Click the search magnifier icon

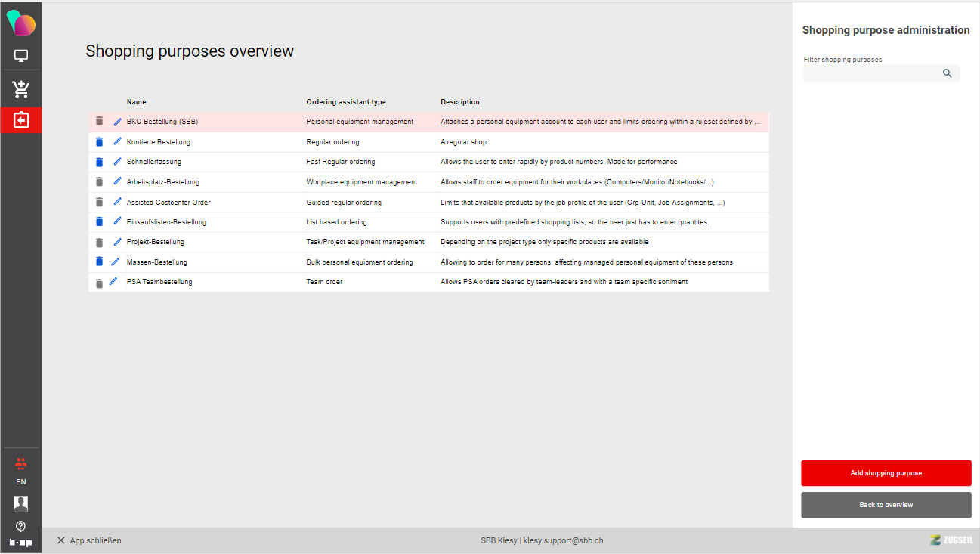[x=947, y=73]
